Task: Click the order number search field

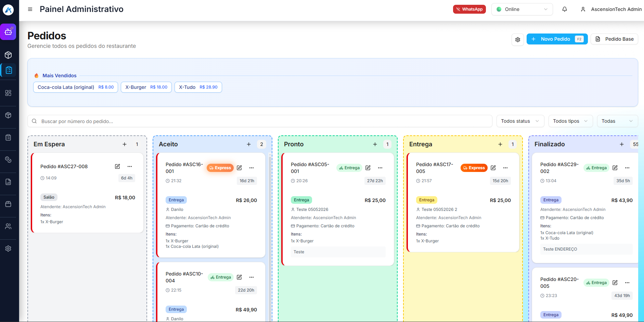Action: pyautogui.click(x=260, y=121)
